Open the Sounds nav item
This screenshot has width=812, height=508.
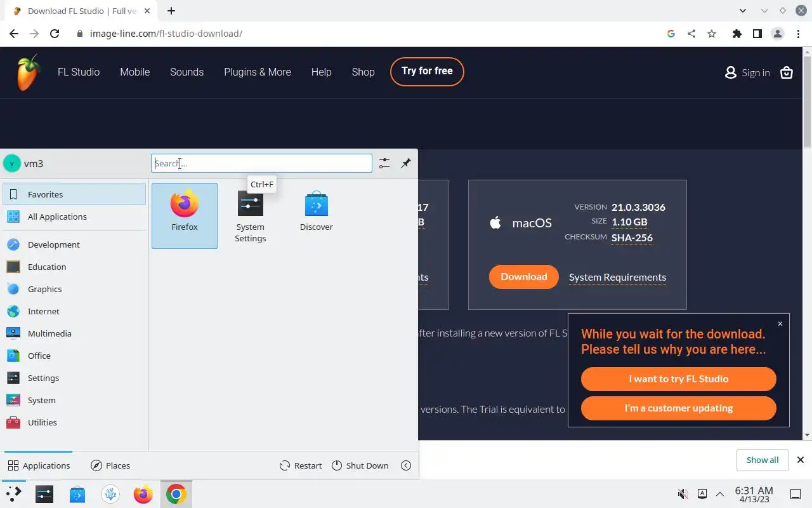187,72
